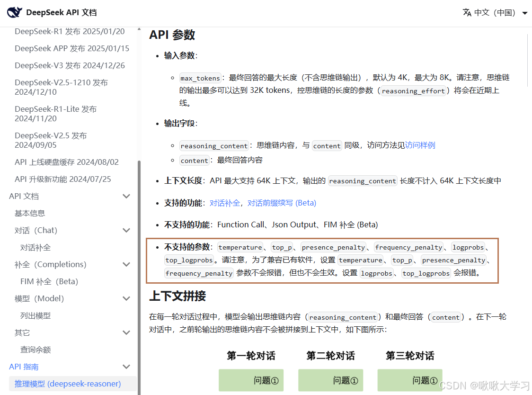Click the 问题① box under 第三轮对话
Screen dimensions: 532x395
point(410,380)
